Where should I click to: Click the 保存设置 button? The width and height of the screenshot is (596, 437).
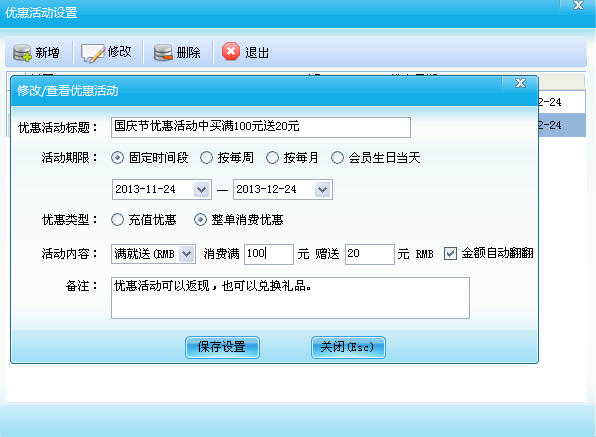222,347
